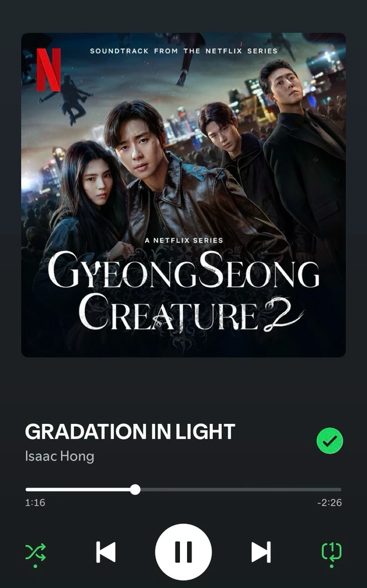Viewport: 367px width, 588px height.
Task: Click the green saved checkmark icon
Action: pyautogui.click(x=330, y=441)
